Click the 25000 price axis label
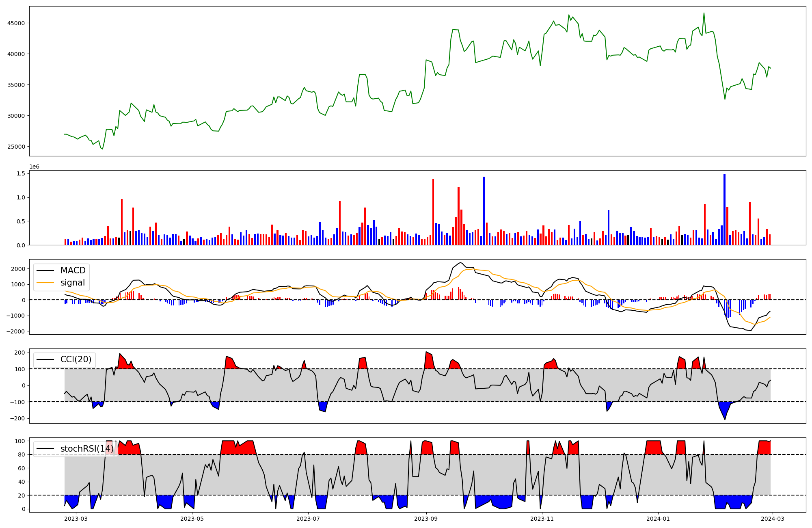 click(16, 147)
